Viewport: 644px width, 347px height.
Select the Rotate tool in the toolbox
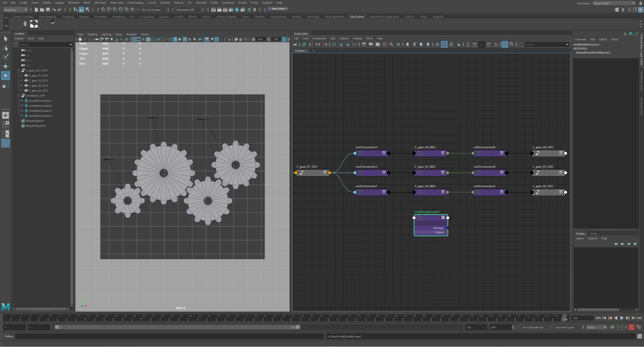click(x=5, y=76)
